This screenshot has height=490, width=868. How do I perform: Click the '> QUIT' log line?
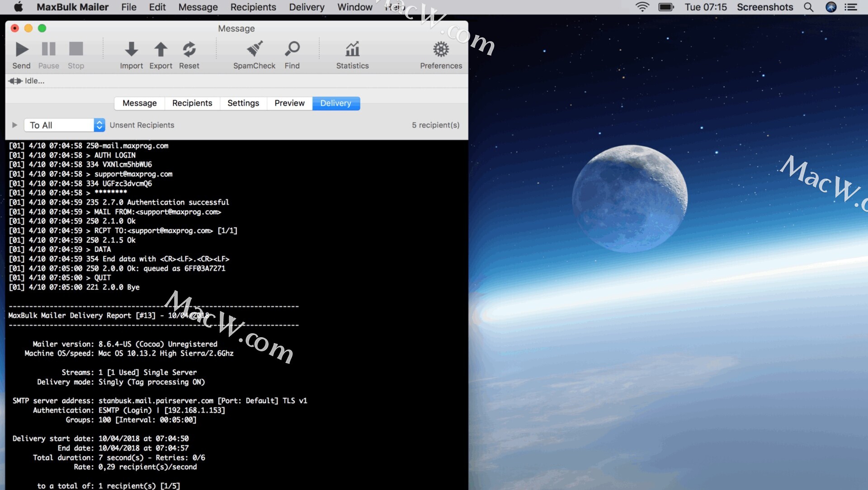coord(60,278)
